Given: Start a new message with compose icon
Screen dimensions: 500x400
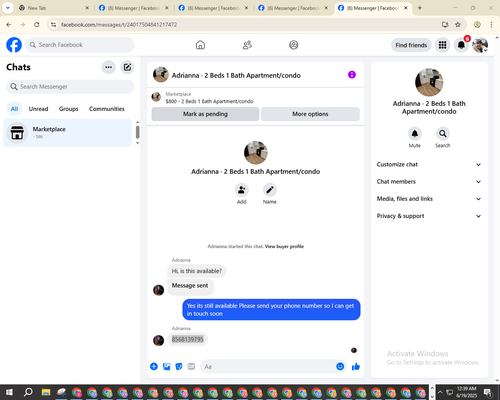Looking at the screenshot, I should [127, 67].
